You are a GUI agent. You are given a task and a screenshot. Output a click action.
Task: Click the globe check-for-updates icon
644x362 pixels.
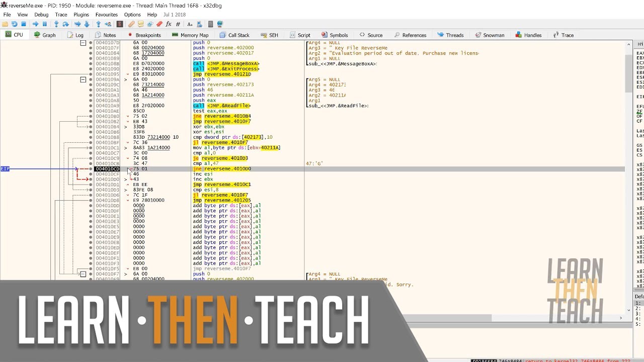coord(220,24)
